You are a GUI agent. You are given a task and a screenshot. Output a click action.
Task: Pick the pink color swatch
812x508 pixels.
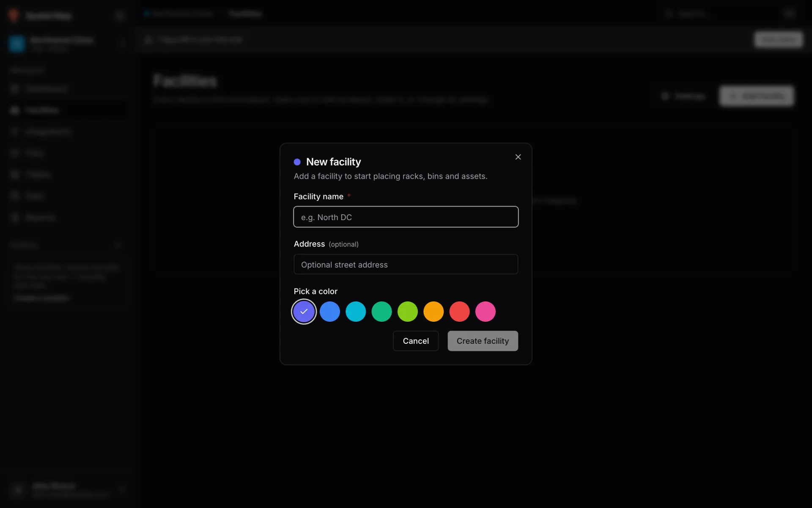click(x=486, y=312)
